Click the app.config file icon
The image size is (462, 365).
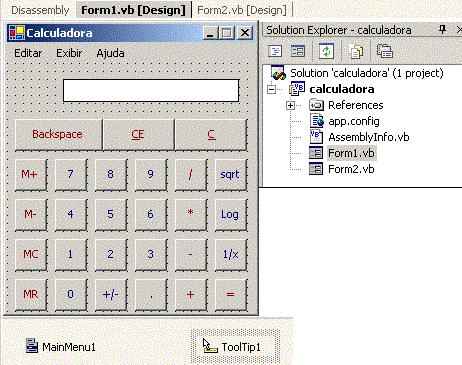coord(316,121)
